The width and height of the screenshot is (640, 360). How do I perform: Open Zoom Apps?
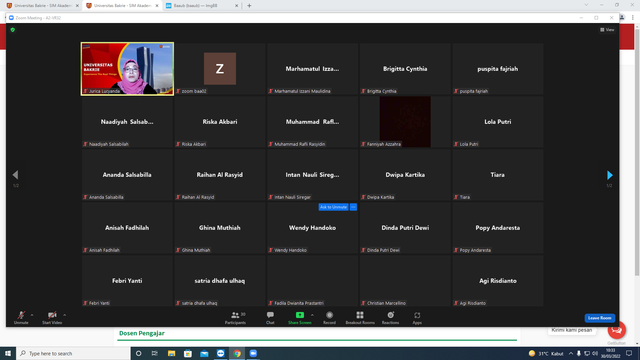pos(417,318)
